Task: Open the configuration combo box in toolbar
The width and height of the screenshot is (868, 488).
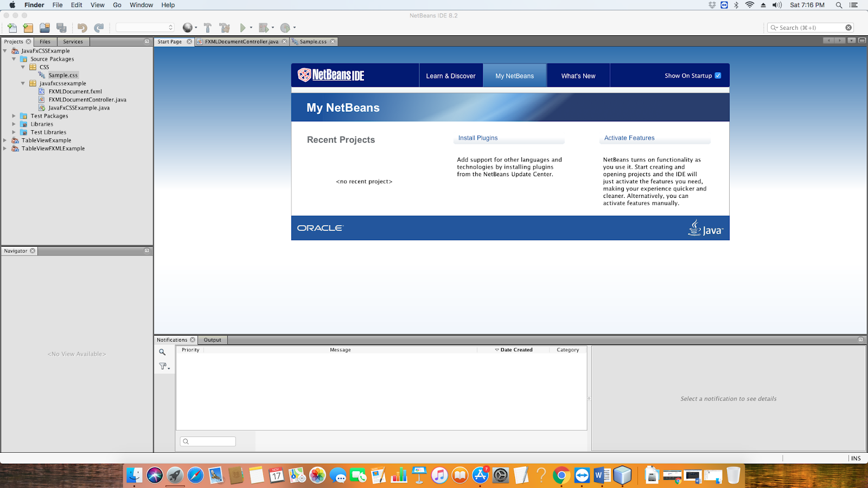Action: coord(145,28)
